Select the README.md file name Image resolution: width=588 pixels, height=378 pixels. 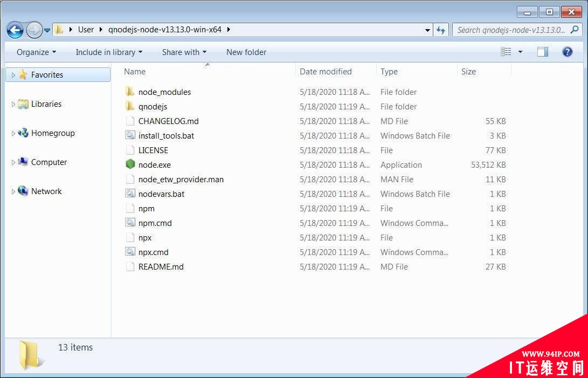tap(161, 267)
